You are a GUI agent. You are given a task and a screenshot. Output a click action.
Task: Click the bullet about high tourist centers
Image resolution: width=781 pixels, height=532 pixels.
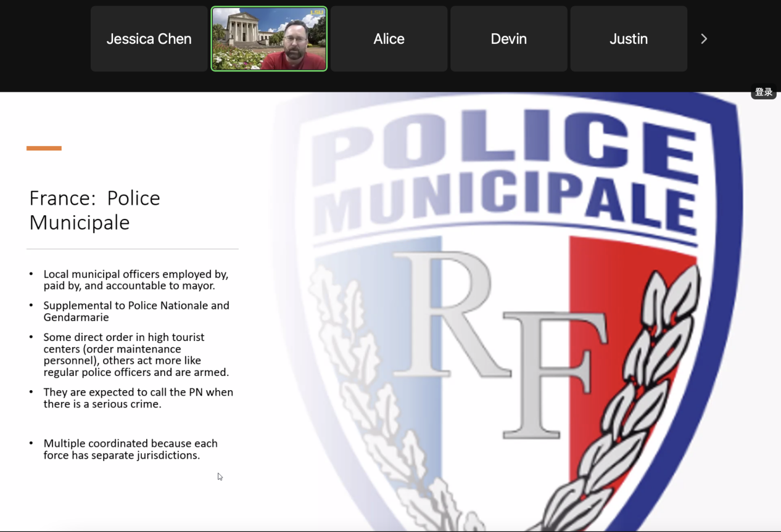pos(136,354)
